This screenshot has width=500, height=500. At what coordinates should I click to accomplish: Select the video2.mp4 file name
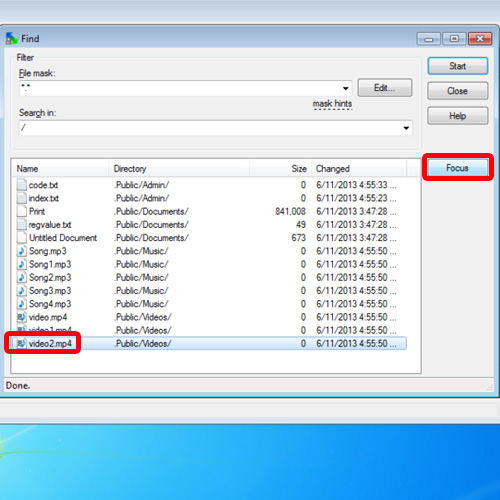point(50,344)
